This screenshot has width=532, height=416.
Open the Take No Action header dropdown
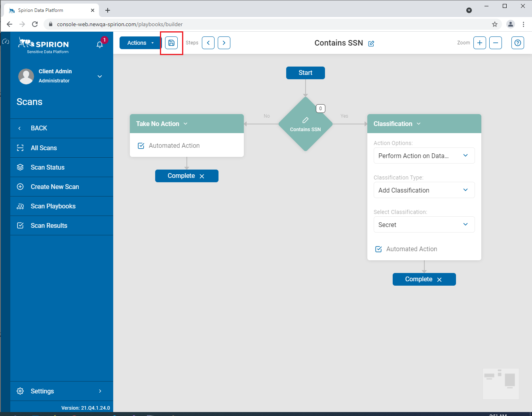click(x=185, y=124)
